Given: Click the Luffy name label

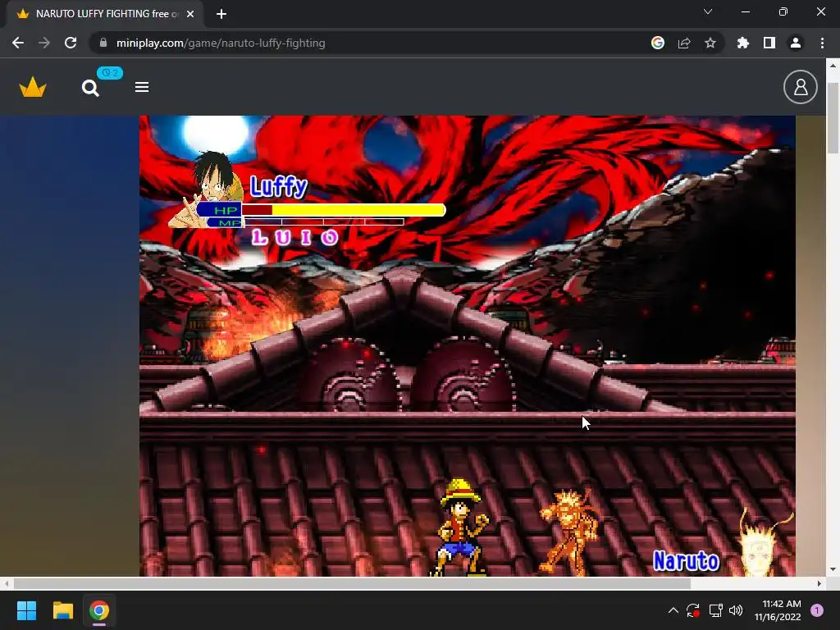Looking at the screenshot, I should point(279,186).
